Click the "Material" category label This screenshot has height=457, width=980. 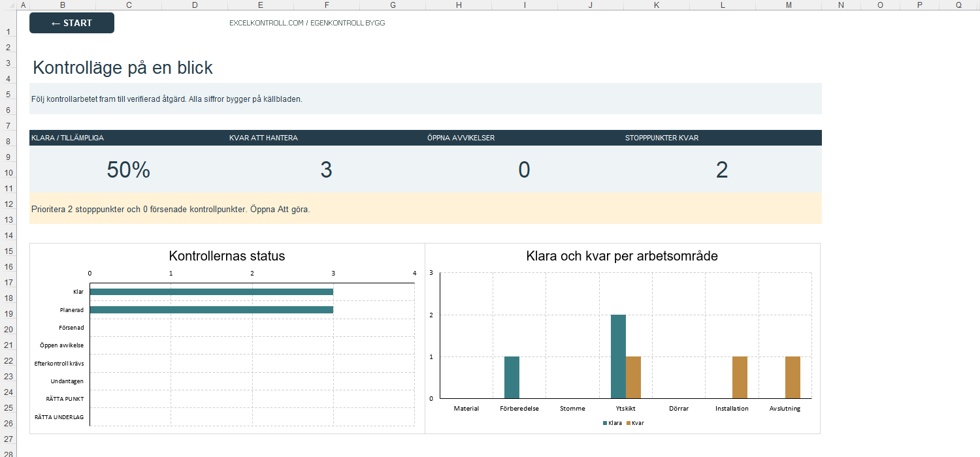click(x=466, y=409)
